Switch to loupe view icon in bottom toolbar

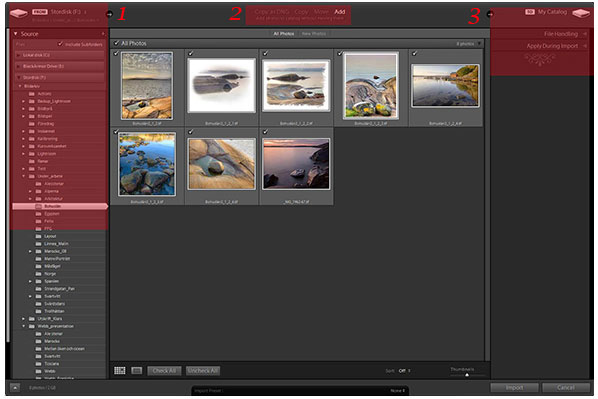137,370
